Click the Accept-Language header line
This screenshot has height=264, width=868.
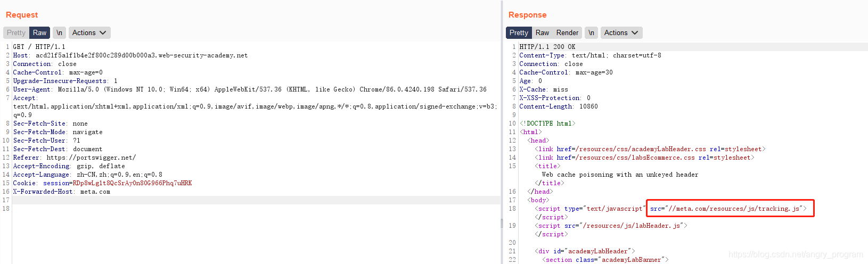click(88, 175)
